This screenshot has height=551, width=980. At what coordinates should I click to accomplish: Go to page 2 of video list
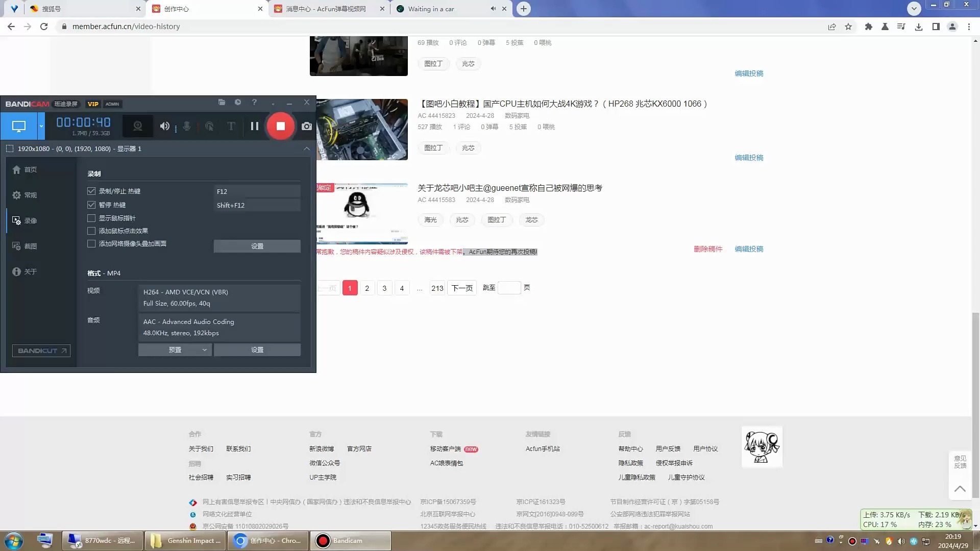[367, 288]
